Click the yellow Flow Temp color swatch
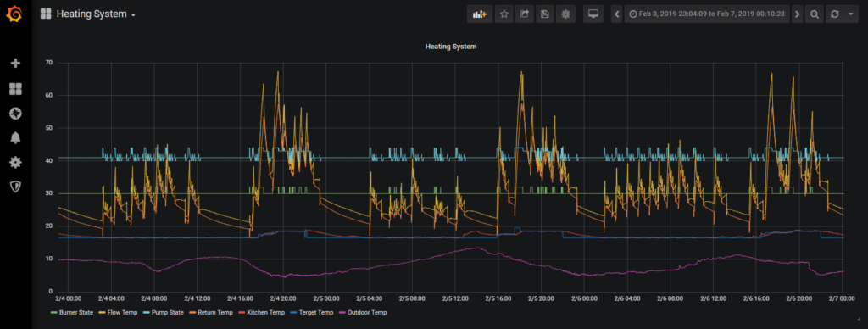The width and height of the screenshot is (868, 329). coord(103,313)
